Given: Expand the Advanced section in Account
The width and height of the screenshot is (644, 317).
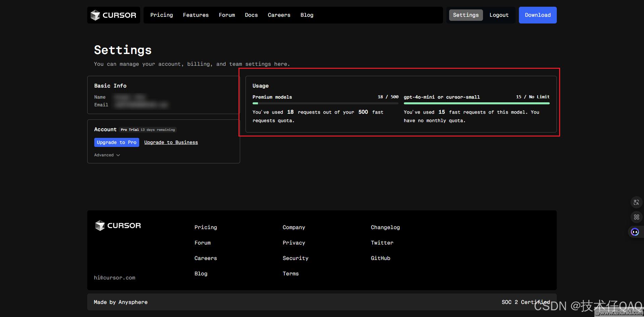Looking at the screenshot, I should coord(107,155).
